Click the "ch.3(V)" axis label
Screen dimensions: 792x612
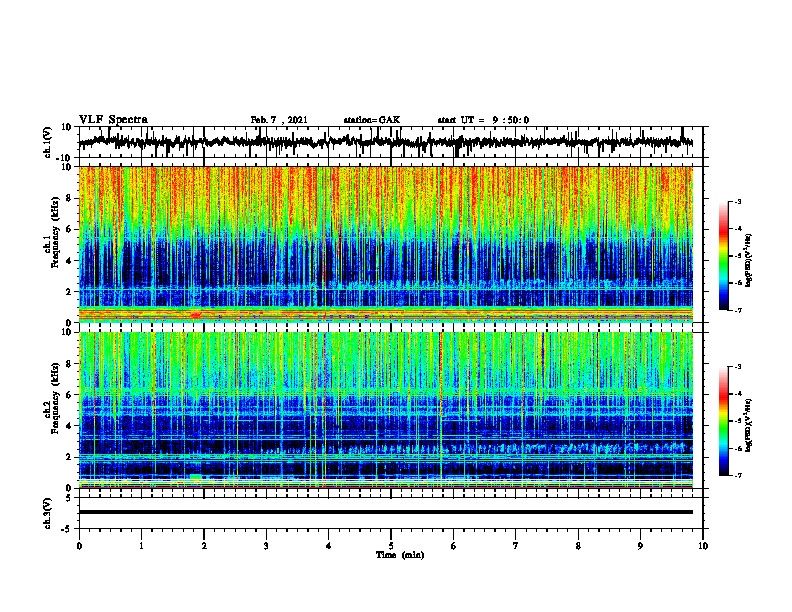[47, 514]
